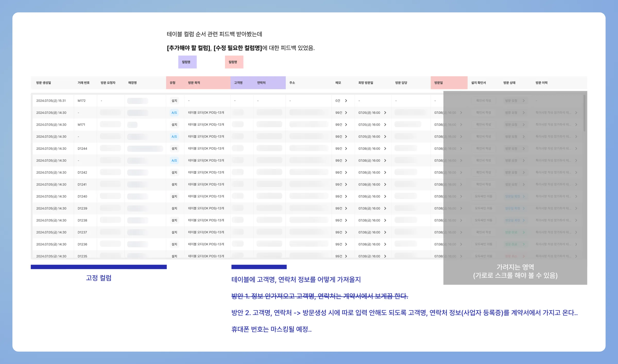Click the 방문 목적 column header
This screenshot has height=364, width=618.
point(194,83)
